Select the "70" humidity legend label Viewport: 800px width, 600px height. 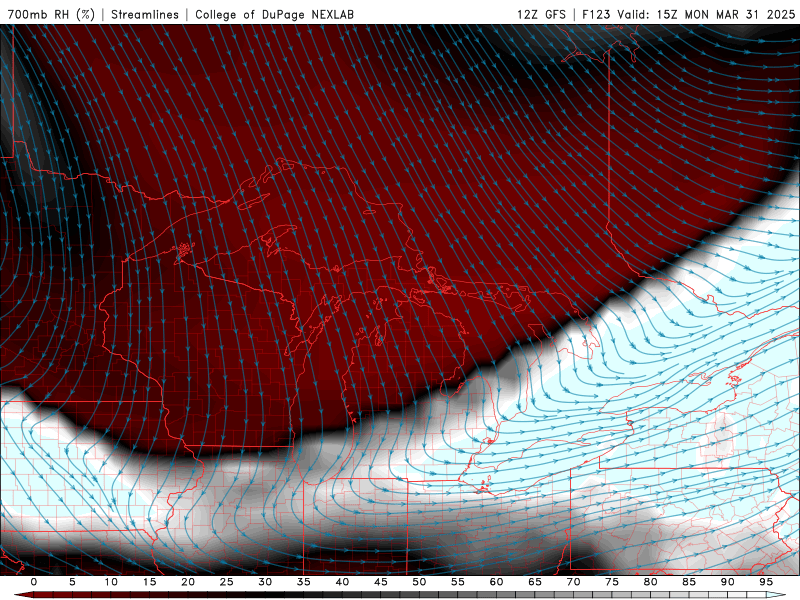coord(573,582)
